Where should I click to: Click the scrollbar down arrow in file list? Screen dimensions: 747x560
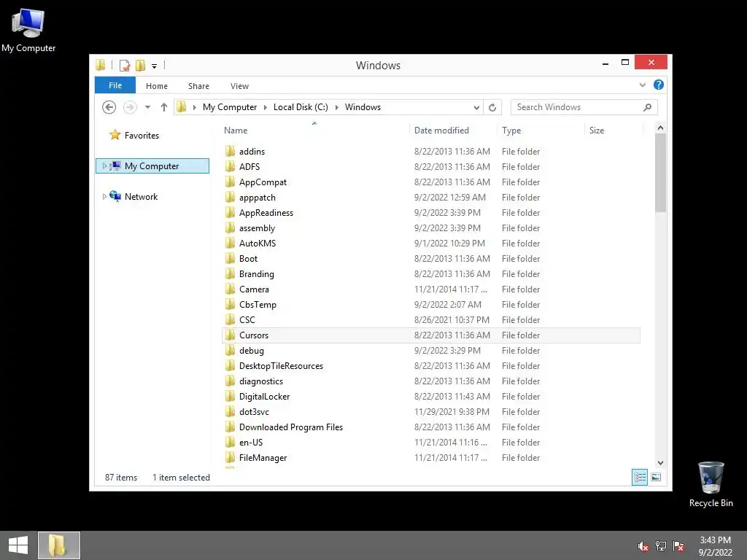pyautogui.click(x=660, y=462)
